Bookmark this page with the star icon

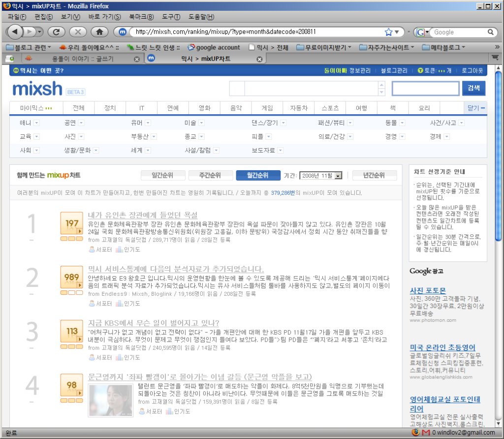point(388,32)
